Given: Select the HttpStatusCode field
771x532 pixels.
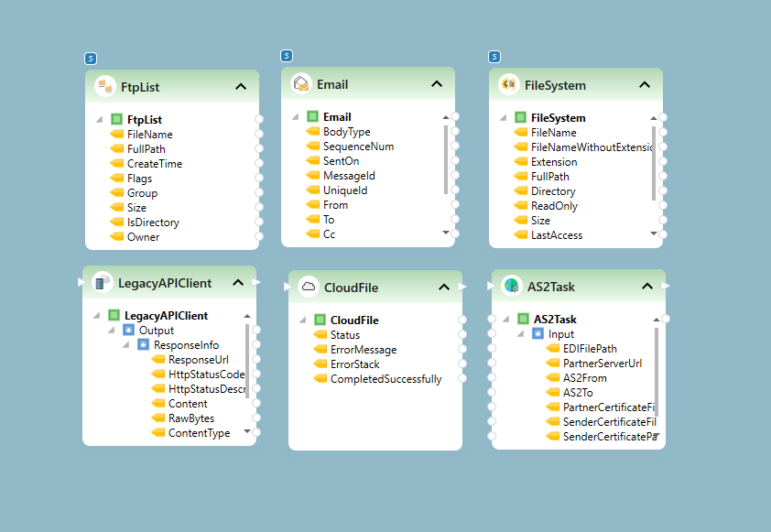Looking at the screenshot, I should point(207,375).
